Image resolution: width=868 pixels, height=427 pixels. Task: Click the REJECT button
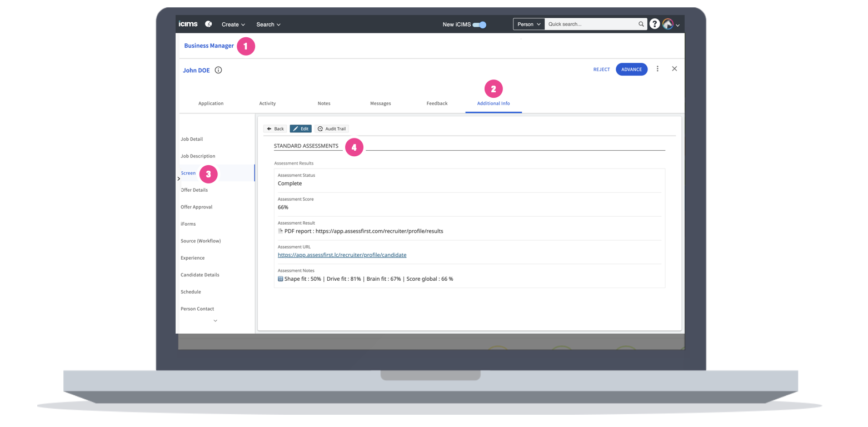coord(601,69)
